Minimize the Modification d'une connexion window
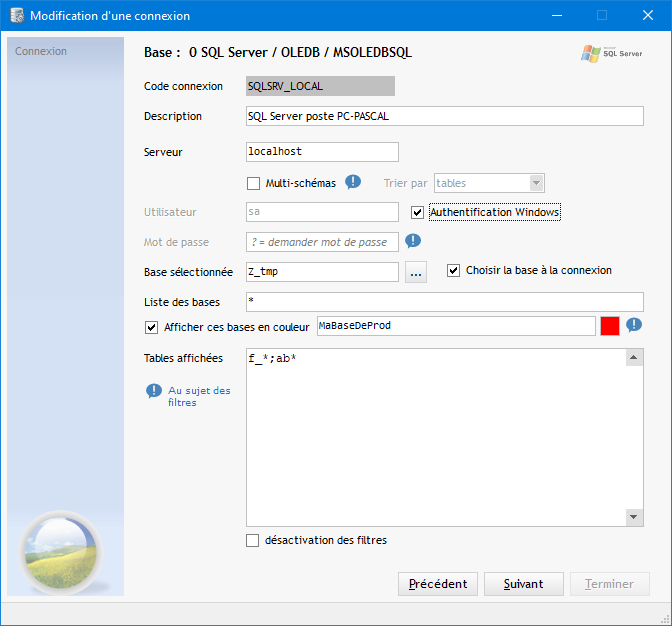The height and width of the screenshot is (626, 672). pyautogui.click(x=557, y=15)
